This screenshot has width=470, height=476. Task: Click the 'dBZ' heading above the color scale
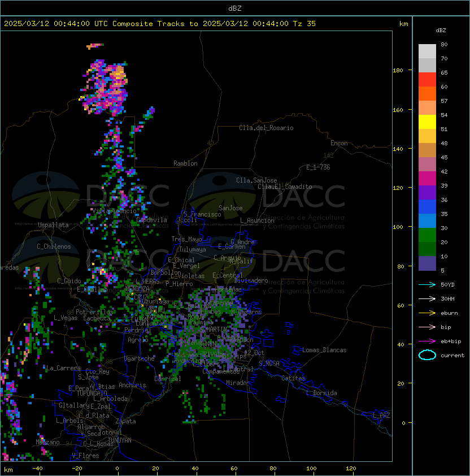[x=441, y=31]
